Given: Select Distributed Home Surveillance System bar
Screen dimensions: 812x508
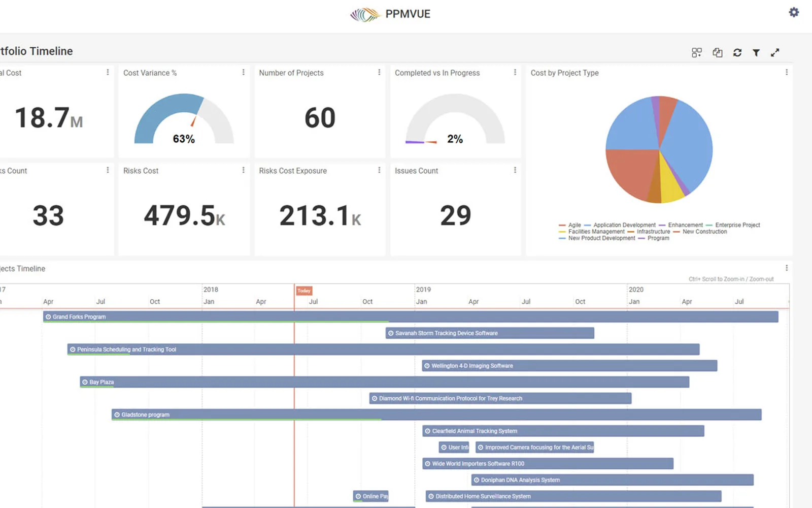Looking at the screenshot, I should click(x=573, y=496).
